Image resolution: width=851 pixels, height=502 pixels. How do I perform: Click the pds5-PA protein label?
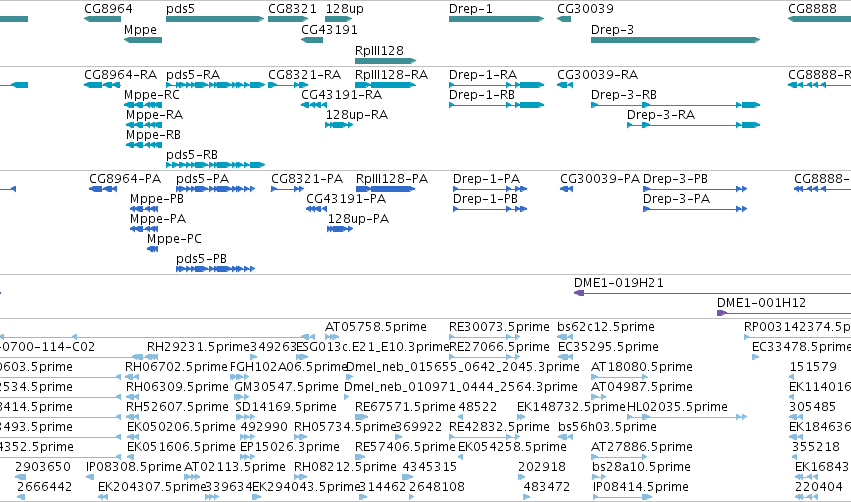point(202,179)
